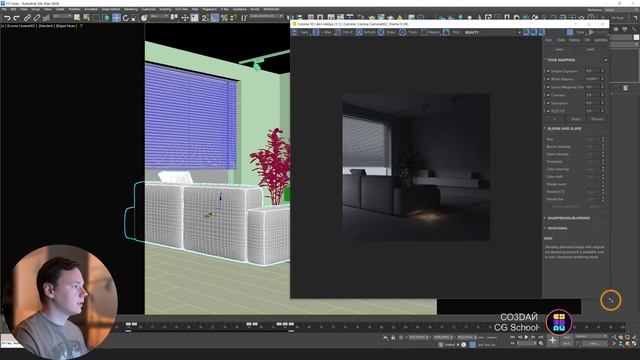This screenshot has height=360, width=640.
Task: Open the reference coordinate system dropdown
Action: click(x=159, y=16)
